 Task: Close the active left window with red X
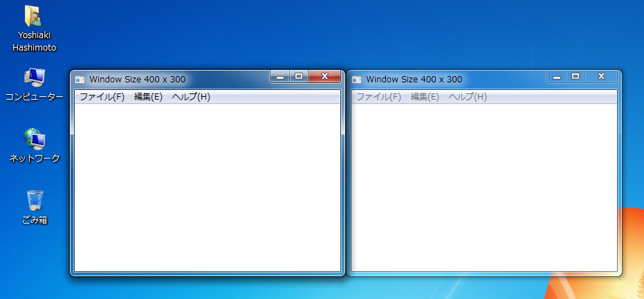click(x=324, y=76)
